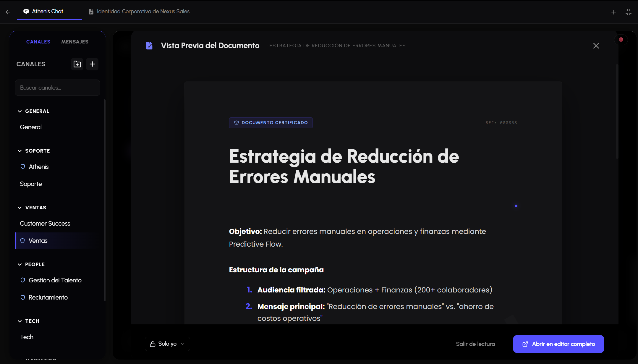Open a new tab with the plus icon
638x364 pixels.
pos(614,12)
